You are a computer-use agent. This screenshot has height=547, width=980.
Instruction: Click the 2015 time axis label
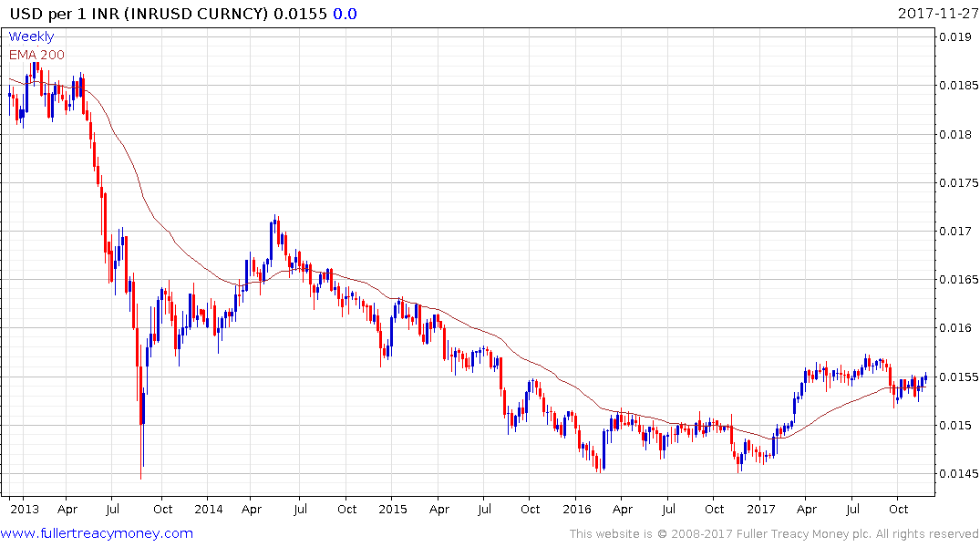click(393, 509)
